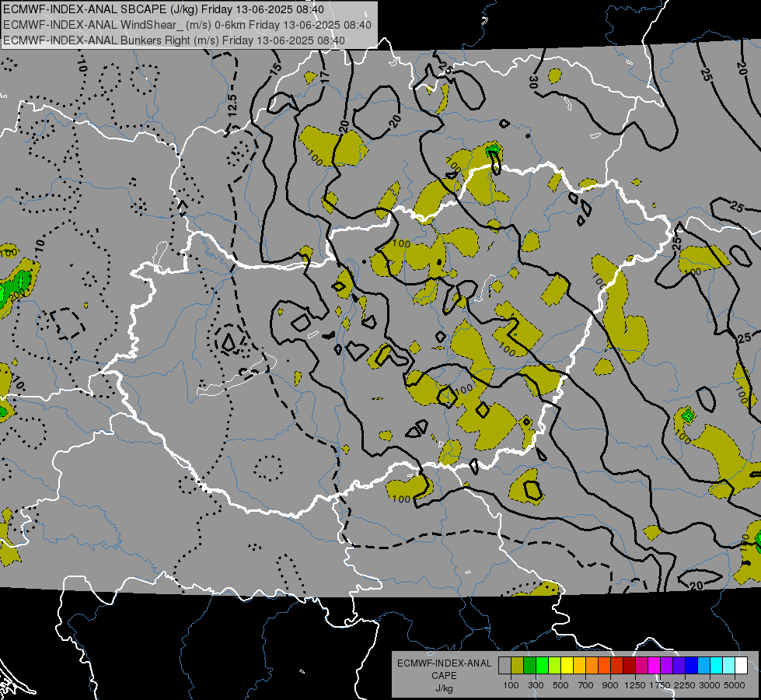The height and width of the screenshot is (700, 761).
Task: Click the legend value 300
Action: click(536, 685)
